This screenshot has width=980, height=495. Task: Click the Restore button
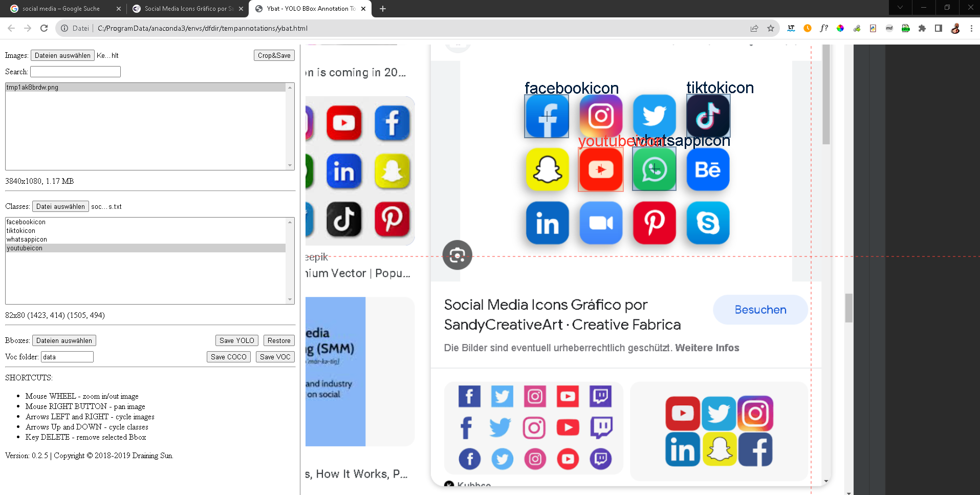coord(279,340)
